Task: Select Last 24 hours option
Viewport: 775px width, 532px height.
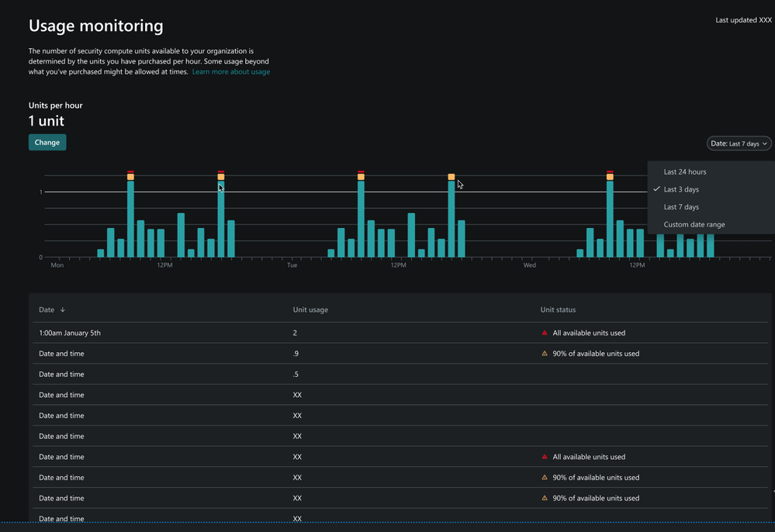Action: [684, 172]
